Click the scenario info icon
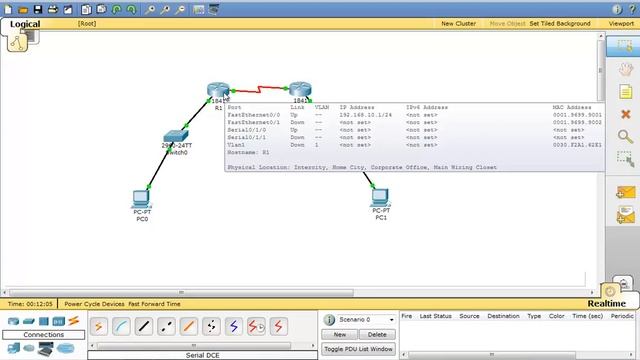The image size is (640, 360). [329, 320]
